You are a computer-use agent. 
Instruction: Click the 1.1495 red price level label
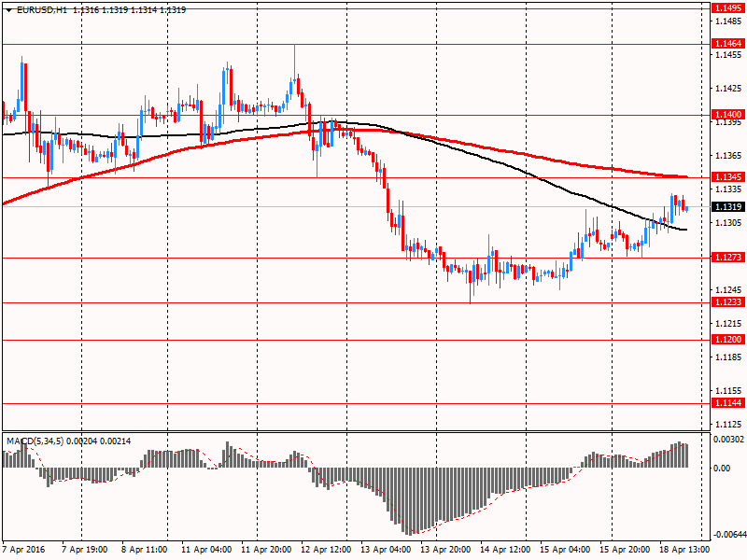click(x=728, y=8)
